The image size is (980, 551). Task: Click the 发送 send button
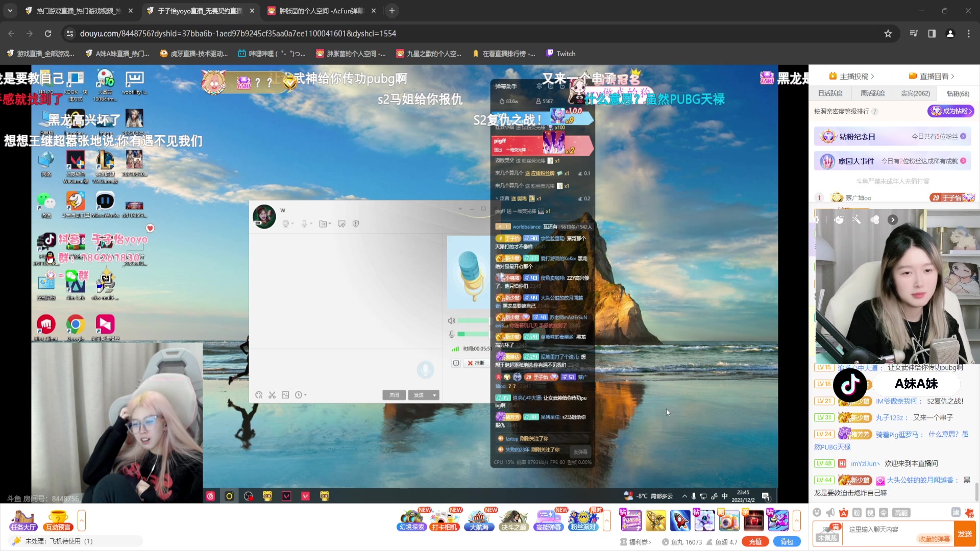click(x=965, y=534)
